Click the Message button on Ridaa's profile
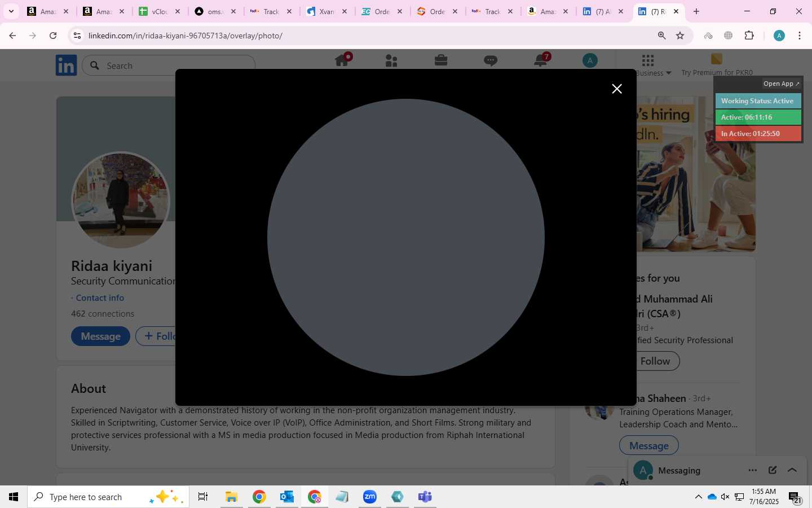 [x=100, y=336]
